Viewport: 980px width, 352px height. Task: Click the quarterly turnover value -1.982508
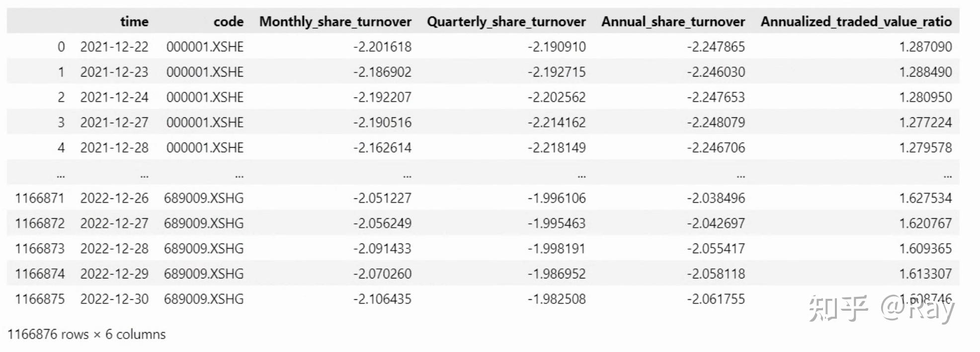coord(557,299)
